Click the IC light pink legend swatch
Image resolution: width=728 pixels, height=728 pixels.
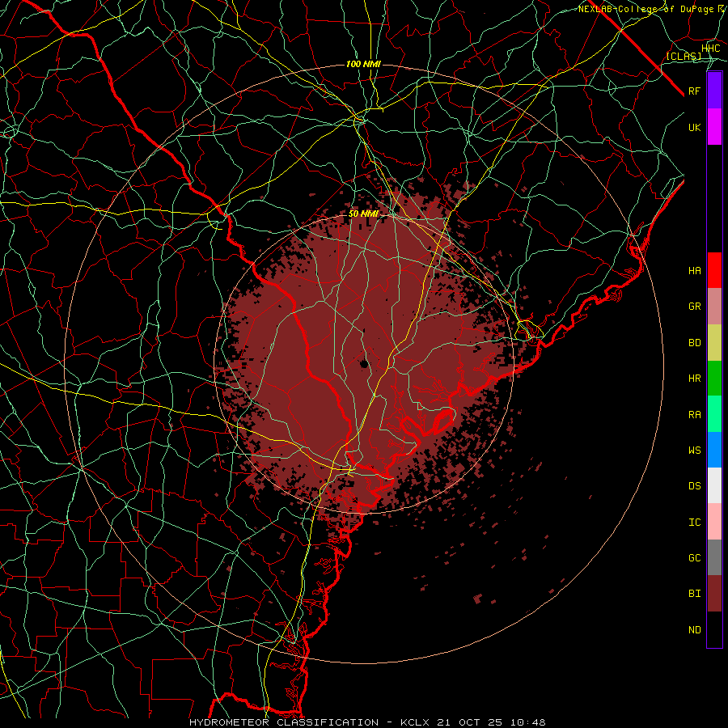click(714, 522)
